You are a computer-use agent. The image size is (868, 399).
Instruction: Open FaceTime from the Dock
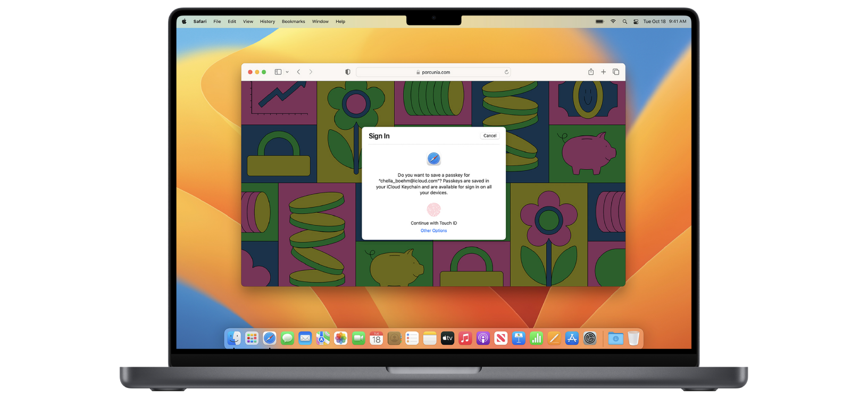click(358, 338)
